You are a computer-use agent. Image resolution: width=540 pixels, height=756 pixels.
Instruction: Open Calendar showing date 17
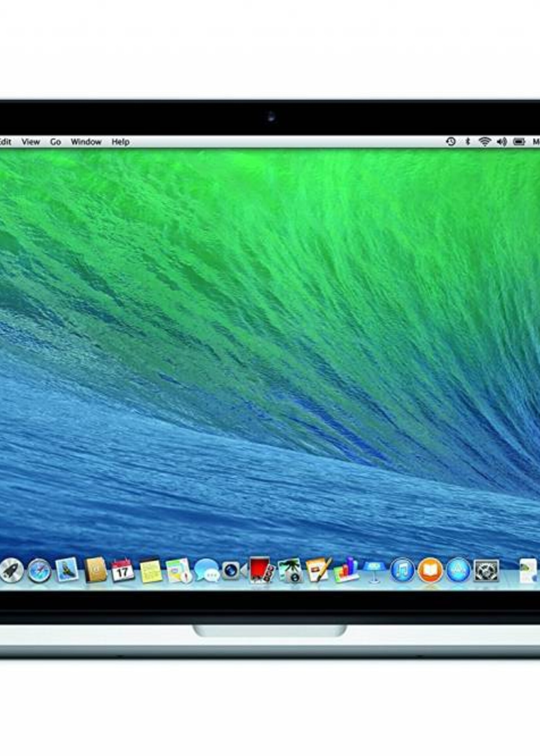pos(123,570)
